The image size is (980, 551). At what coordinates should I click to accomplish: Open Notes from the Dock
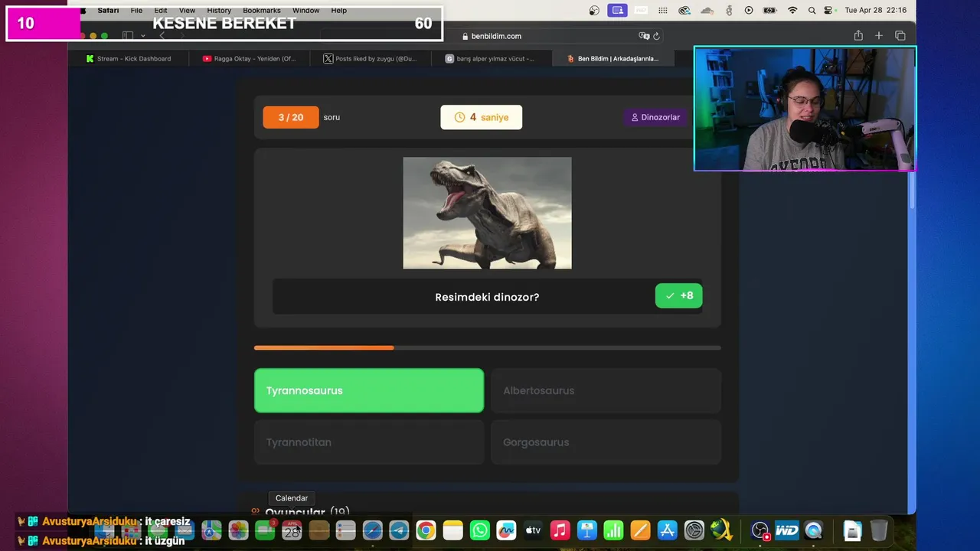click(453, 530)
